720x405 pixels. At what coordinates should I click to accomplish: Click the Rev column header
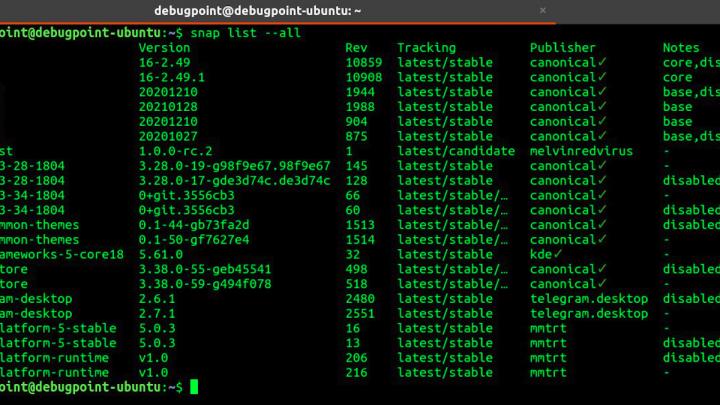pos(357,47)
